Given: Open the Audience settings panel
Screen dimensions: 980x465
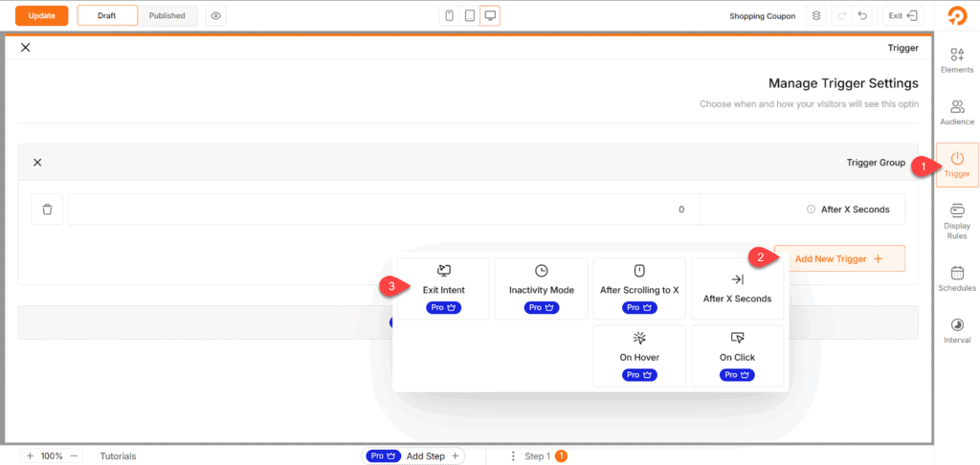Looking at the screenshot, I should (x=957, y=112).
